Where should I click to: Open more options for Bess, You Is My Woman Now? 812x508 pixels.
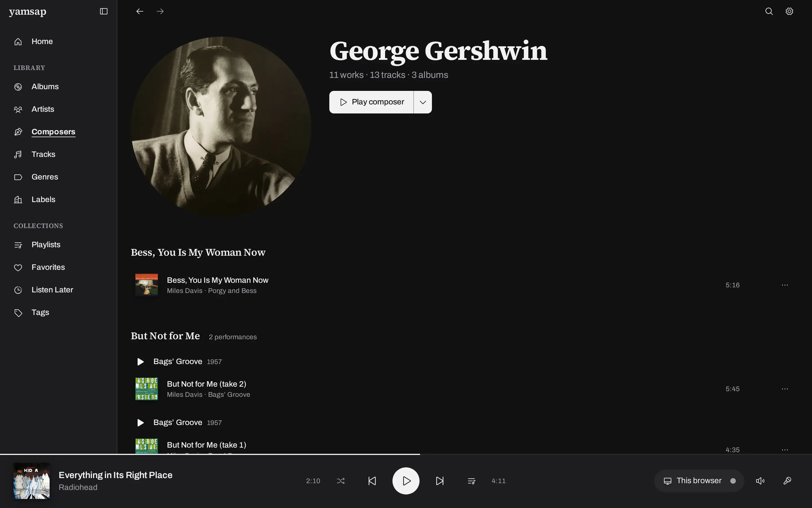coord(784,285)
